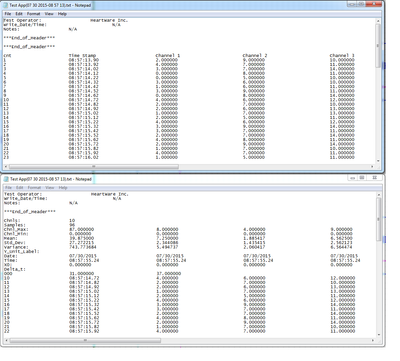
Task: Open the View menu in the active Notepad window
Action: click(49, 14)
